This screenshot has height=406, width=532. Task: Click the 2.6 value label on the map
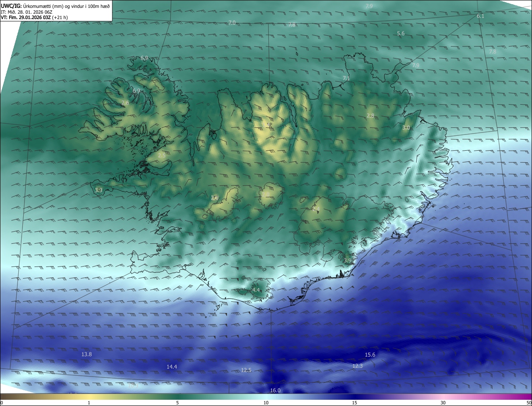[x=125, y=103]
